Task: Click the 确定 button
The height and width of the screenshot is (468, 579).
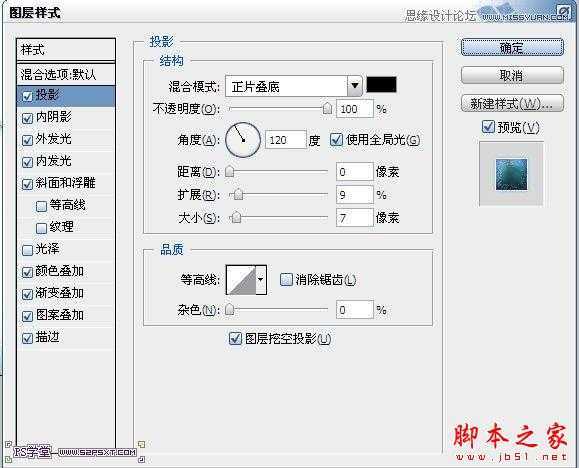Action: coord(512,47)
